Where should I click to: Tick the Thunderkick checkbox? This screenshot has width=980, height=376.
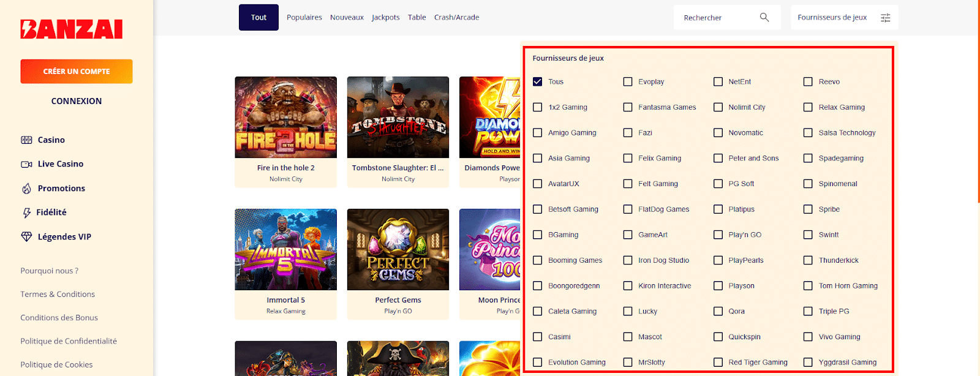pos(808,260)
